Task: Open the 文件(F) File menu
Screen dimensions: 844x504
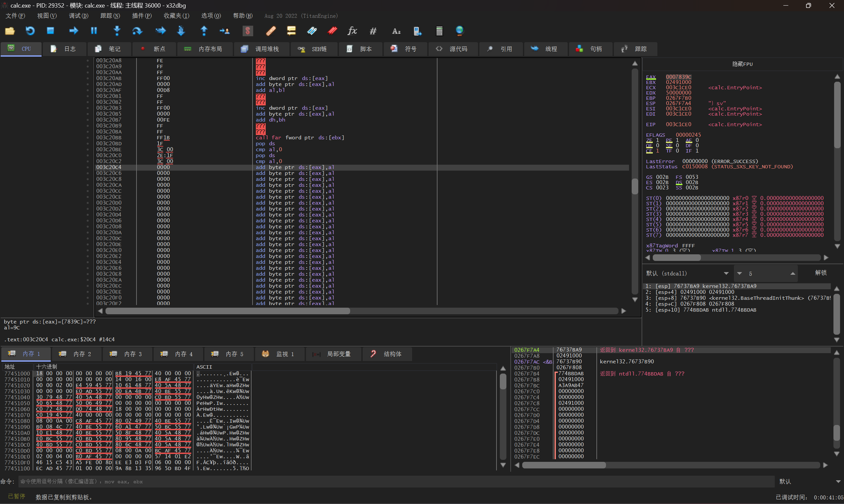Action: pos(15,16)
